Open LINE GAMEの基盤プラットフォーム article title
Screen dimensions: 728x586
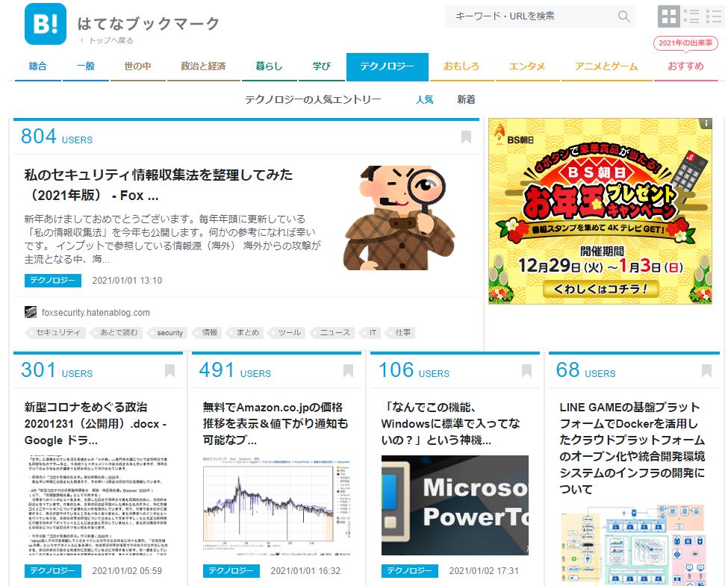pyautogui.click(x=632, y=448)
